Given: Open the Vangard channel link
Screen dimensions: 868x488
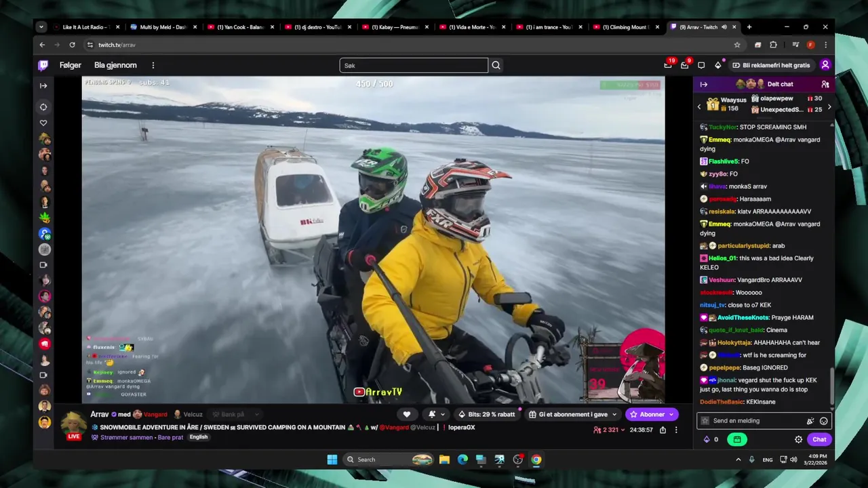Looking at the screenshot, I should (x=155, y=414).
